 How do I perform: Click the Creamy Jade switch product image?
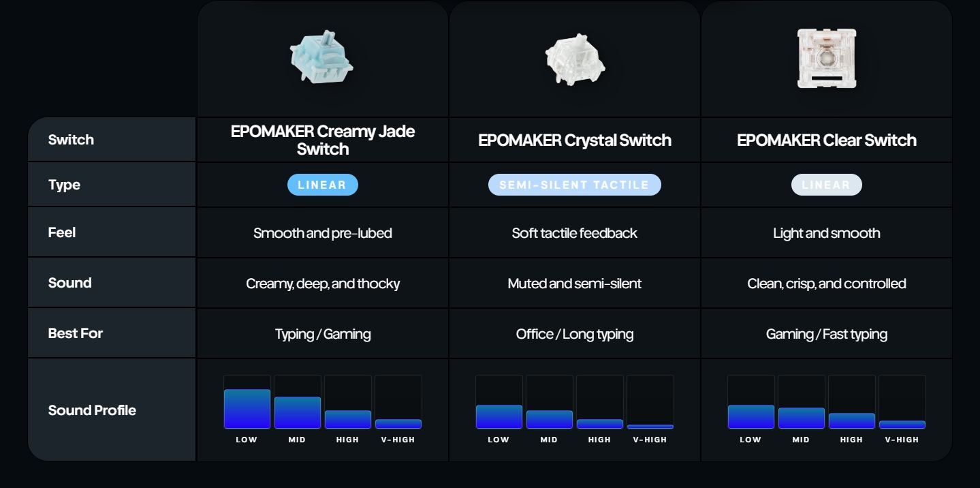(322, 58)
